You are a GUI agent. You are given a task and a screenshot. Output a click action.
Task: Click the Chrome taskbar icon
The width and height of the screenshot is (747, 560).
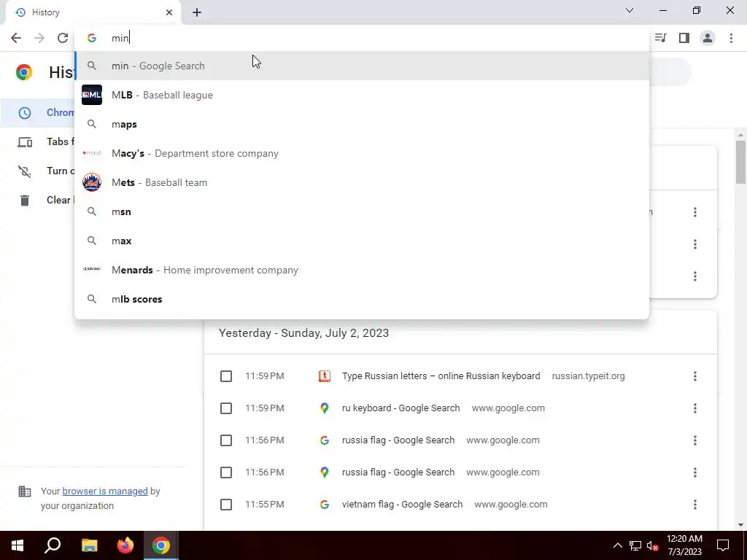coord(161,545)
